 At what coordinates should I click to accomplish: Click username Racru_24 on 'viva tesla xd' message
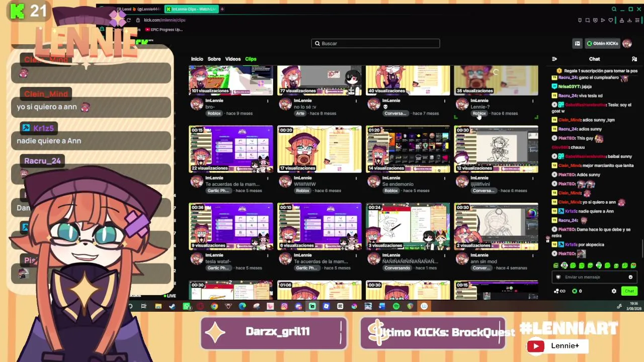[568, 96]
